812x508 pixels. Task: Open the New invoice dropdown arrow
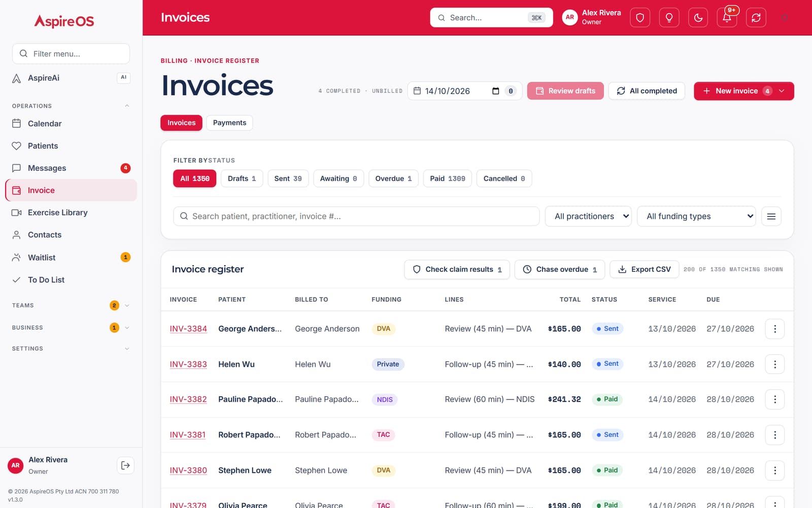(x=782, y=91)
